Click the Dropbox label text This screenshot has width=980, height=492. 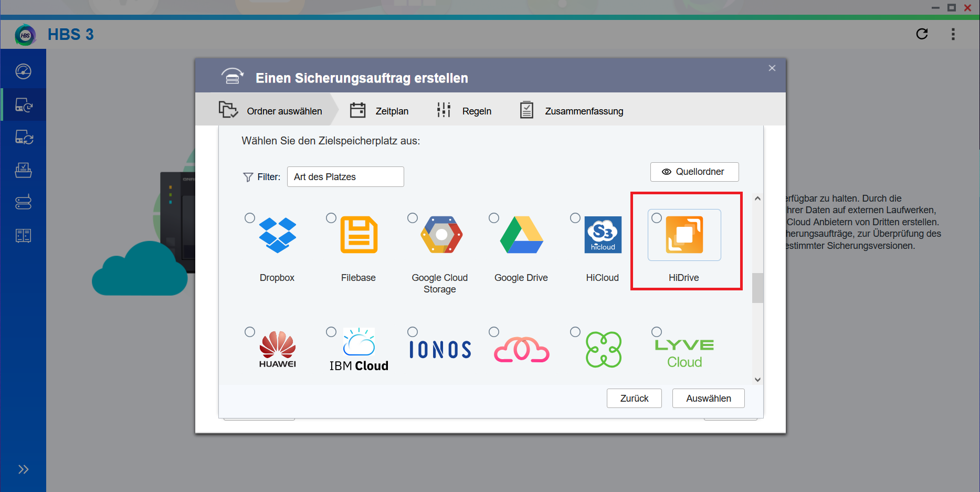[x=277, y=278]
